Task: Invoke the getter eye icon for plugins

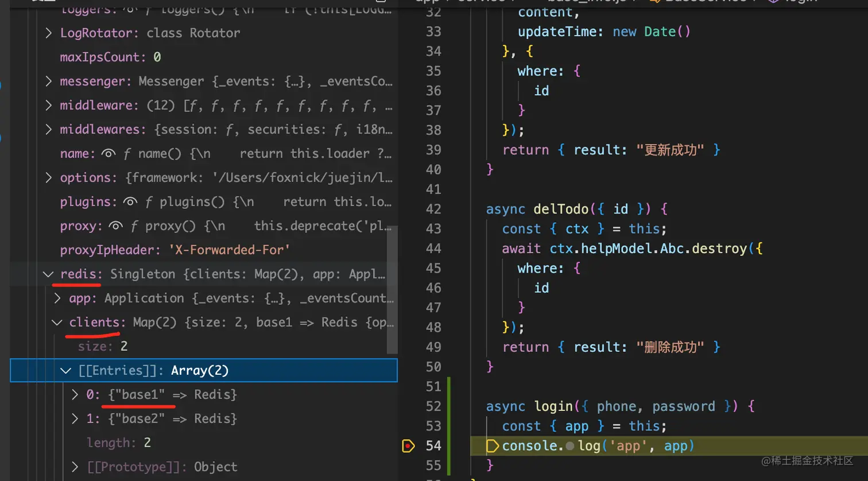Action: tap(130, 202)
